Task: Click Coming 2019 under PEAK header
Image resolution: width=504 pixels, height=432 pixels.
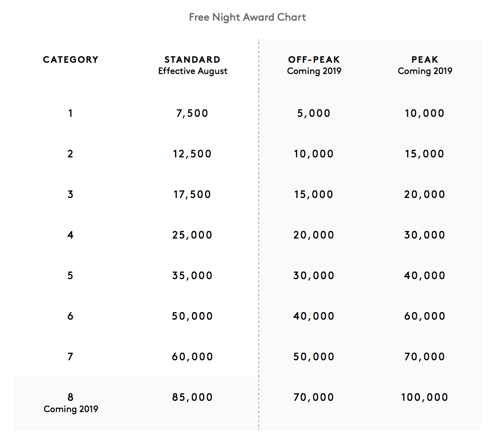Action: [x=425, y=71]
